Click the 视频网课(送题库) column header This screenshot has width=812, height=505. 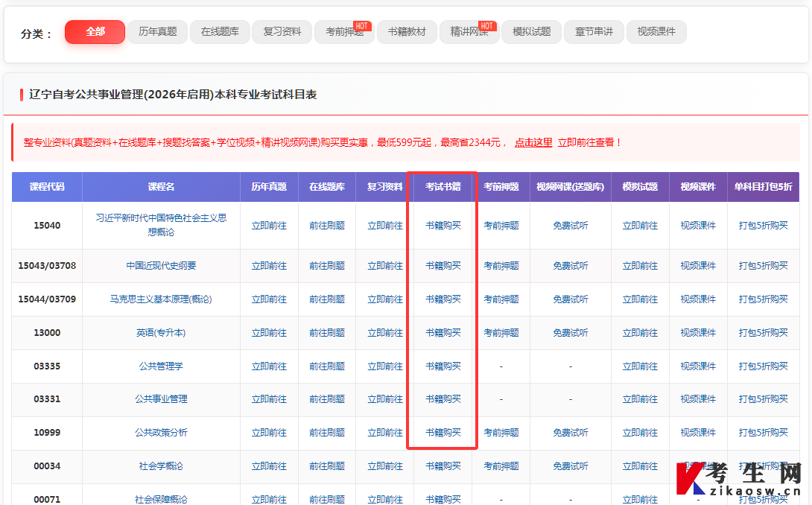(x=571, y=187)
